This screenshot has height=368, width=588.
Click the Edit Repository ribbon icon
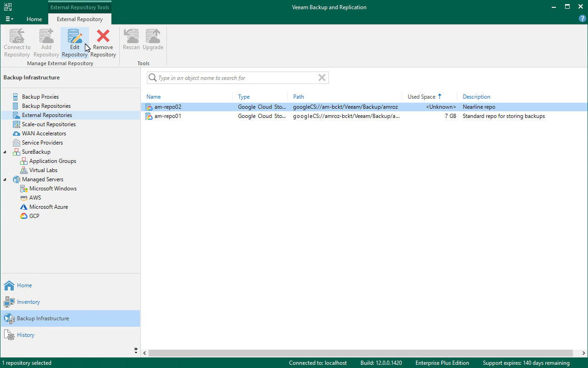coord(75,36)
